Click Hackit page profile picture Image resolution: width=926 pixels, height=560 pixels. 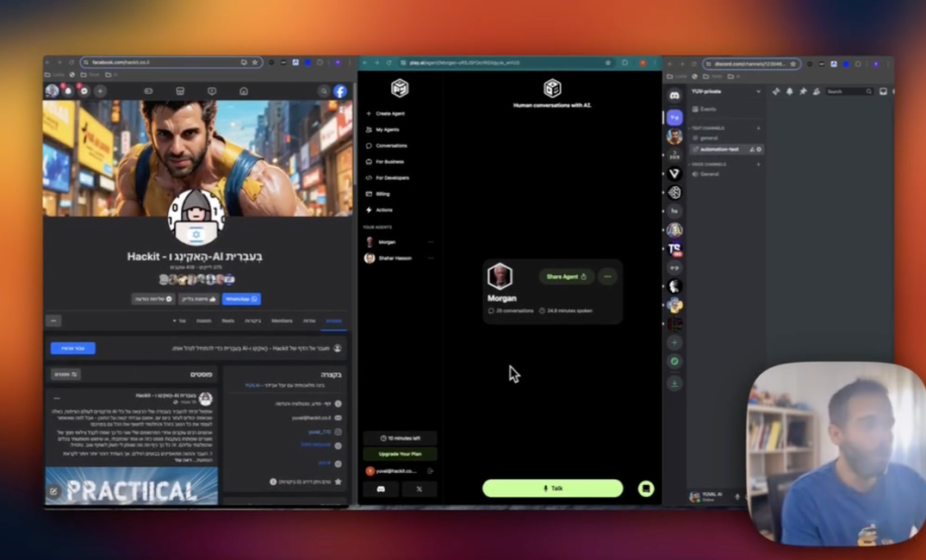pyautogui.click(x=196, y=217)
